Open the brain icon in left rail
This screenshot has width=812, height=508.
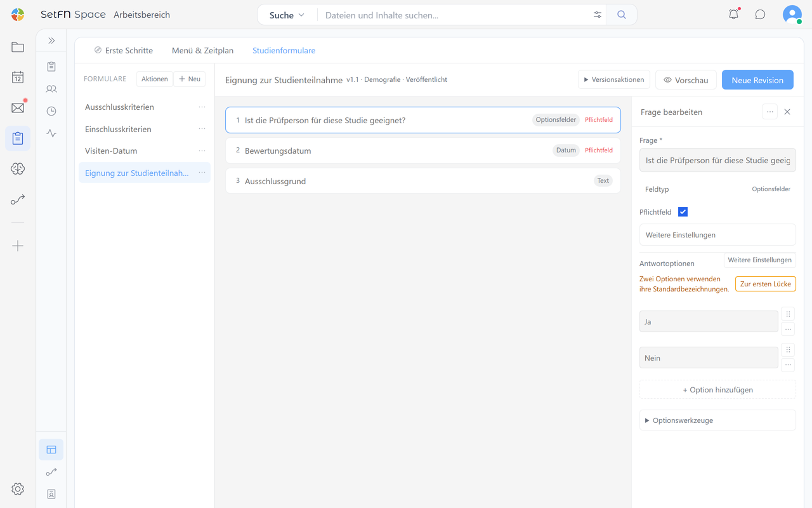[x=18, y=169]
